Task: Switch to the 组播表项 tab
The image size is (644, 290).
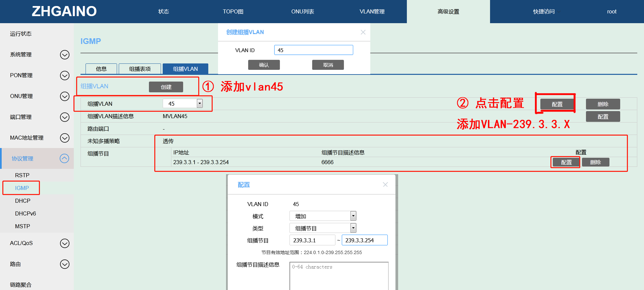Action: coord(140,69)
